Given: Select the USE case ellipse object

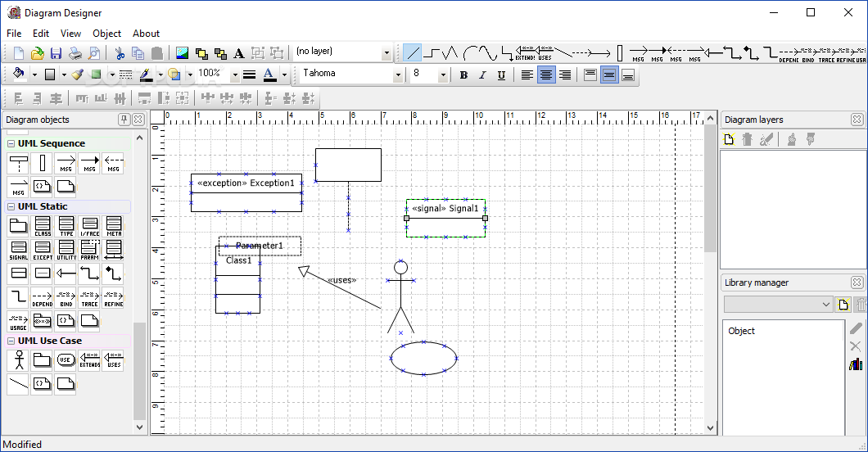Looking at the screenshot, I should (66, 360).
